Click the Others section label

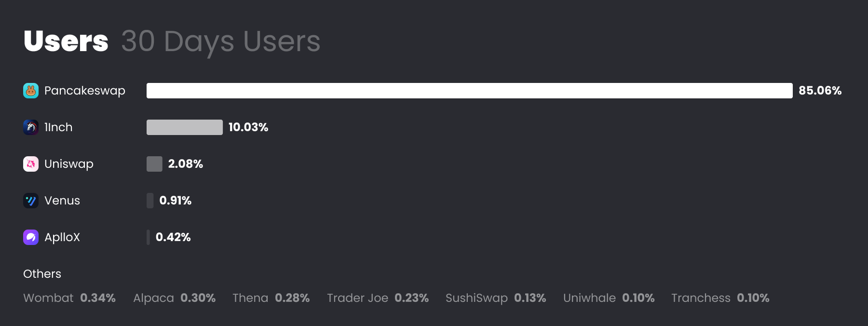[x=42, y=274]
